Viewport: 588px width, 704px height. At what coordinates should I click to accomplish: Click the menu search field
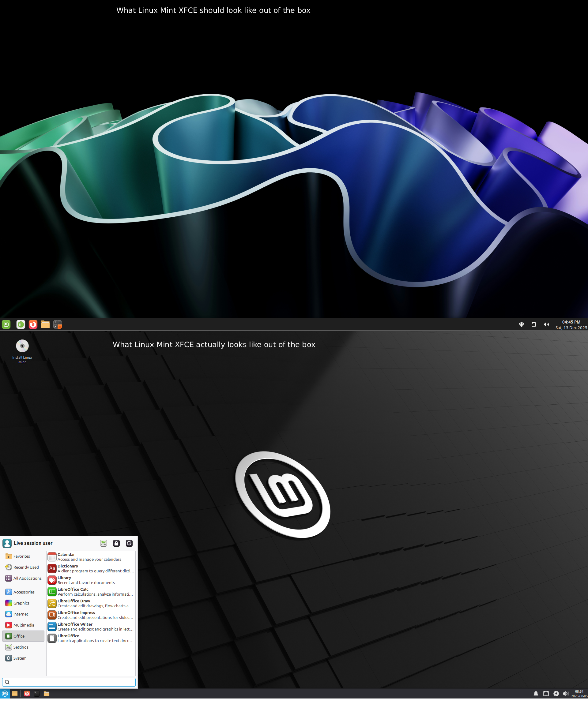(x=69, y=682)
